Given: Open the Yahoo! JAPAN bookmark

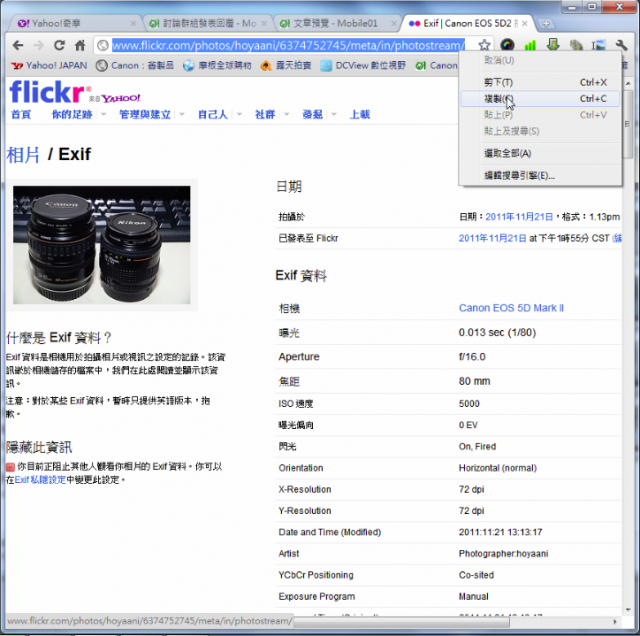Looking at the screenshot, I should (49, 65).
